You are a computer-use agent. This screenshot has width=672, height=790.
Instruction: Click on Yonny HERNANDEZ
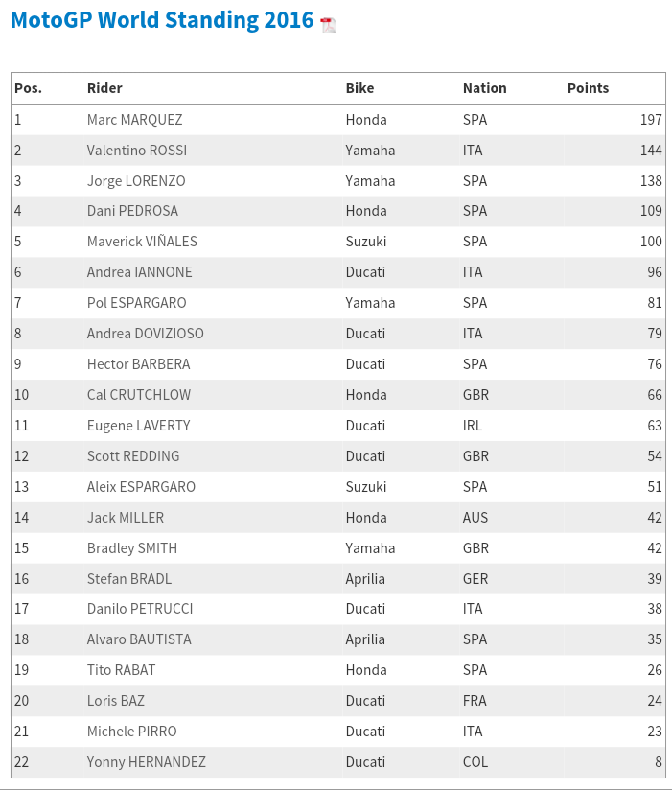point(146,762)
